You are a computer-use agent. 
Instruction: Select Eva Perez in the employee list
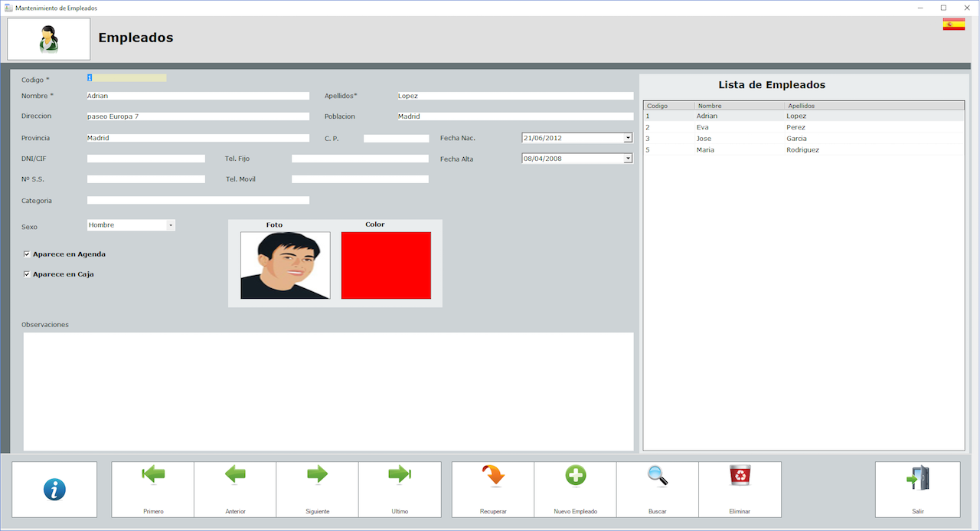point(766,127)
